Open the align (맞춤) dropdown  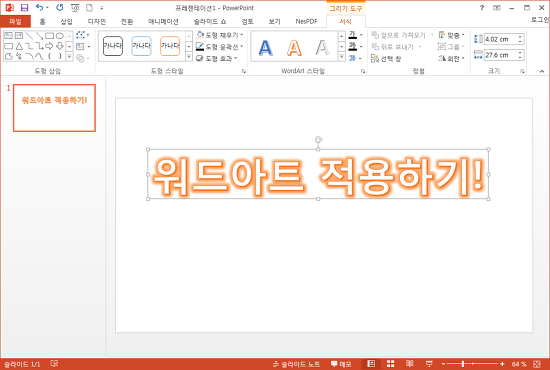click(452, 35)
